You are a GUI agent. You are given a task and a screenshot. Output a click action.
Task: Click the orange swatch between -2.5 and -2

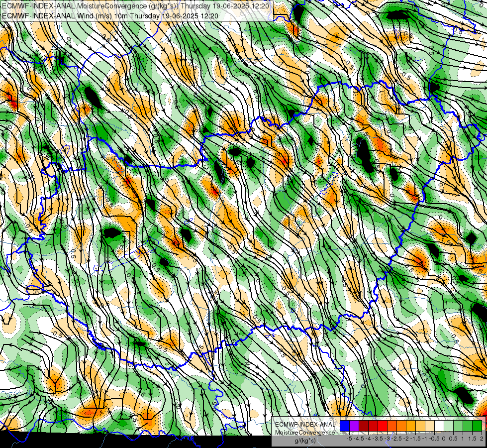tap(401, 426)
